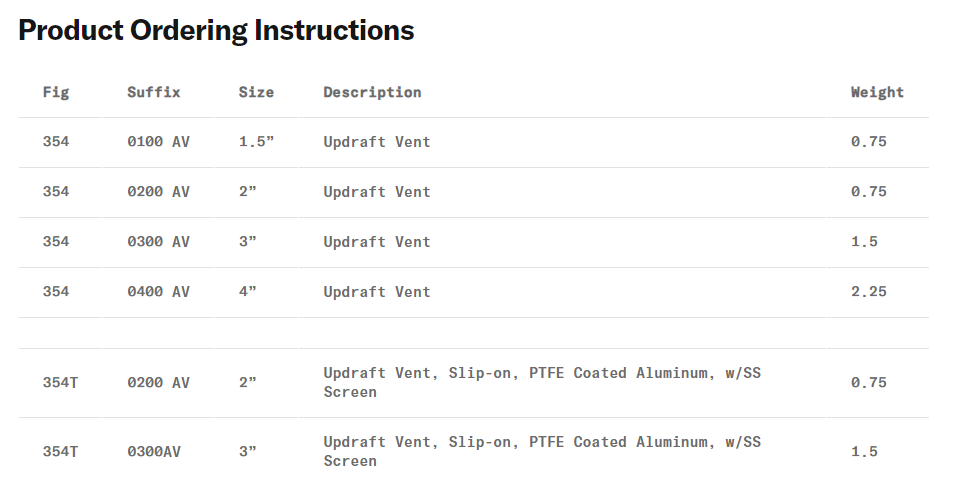Select the 354 fig cell for 0400 AV
The height and width of the screenshot is (479, 960).
56,292
